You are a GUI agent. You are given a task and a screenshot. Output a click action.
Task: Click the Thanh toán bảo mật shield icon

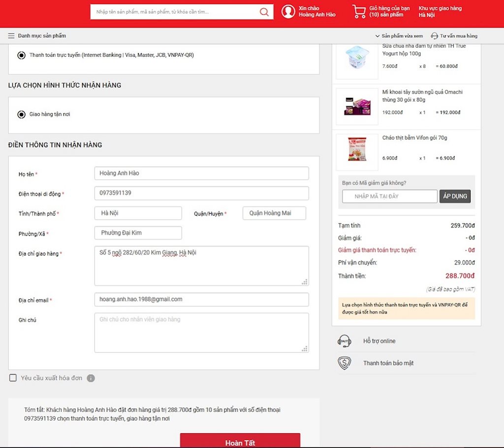[x=345, y=363]
